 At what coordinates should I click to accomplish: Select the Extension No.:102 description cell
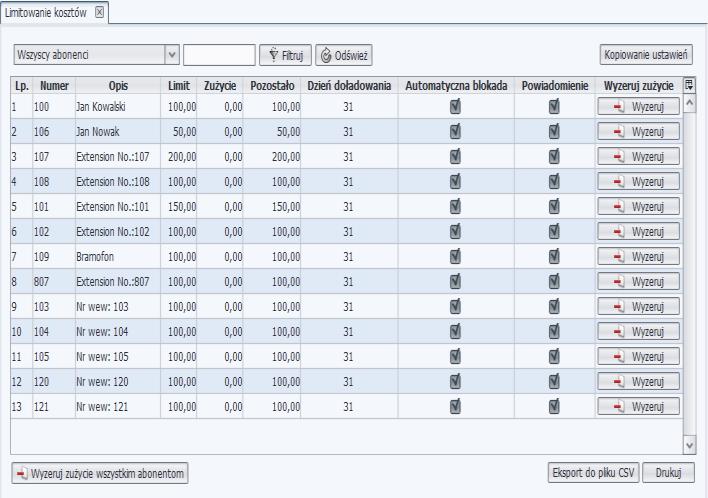(x=118, y=232)
